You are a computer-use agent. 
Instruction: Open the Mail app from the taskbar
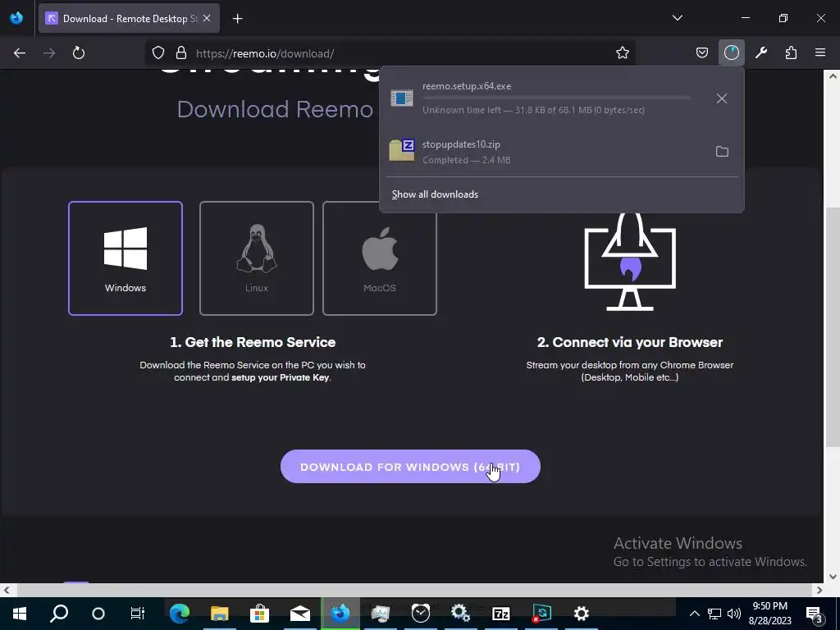pyautogui.click(x=300, y=614)
